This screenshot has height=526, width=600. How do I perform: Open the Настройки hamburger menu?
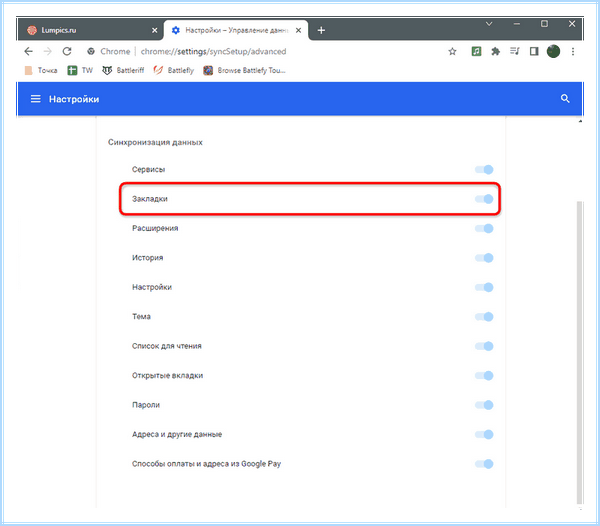tap(36, 99)
